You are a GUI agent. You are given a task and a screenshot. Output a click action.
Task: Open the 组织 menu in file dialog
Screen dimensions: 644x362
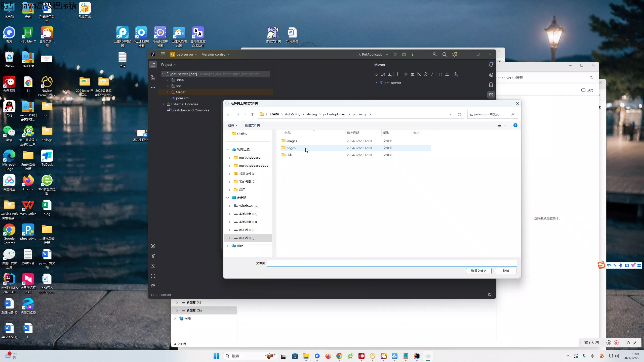tap(232, 125)
